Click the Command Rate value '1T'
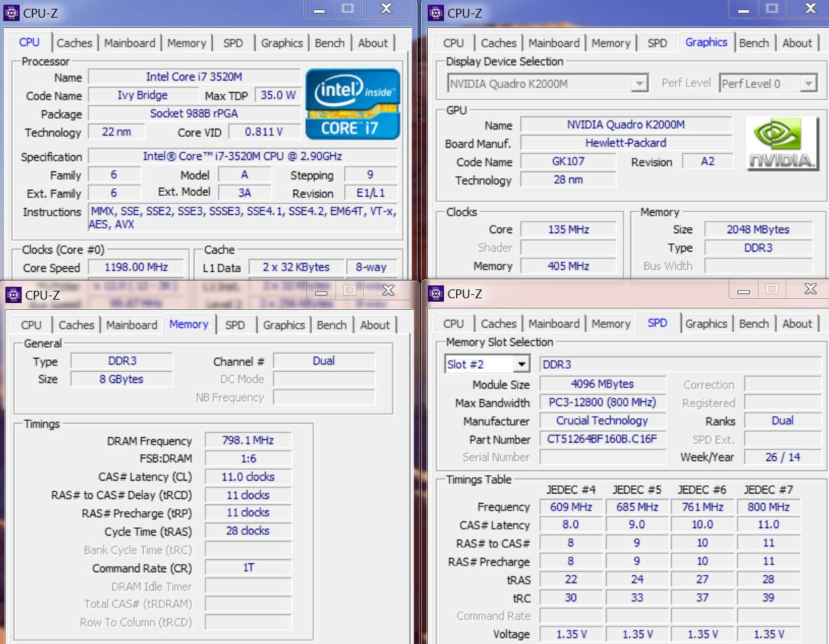Screen dimensions: 829x644 pos(247,567)
